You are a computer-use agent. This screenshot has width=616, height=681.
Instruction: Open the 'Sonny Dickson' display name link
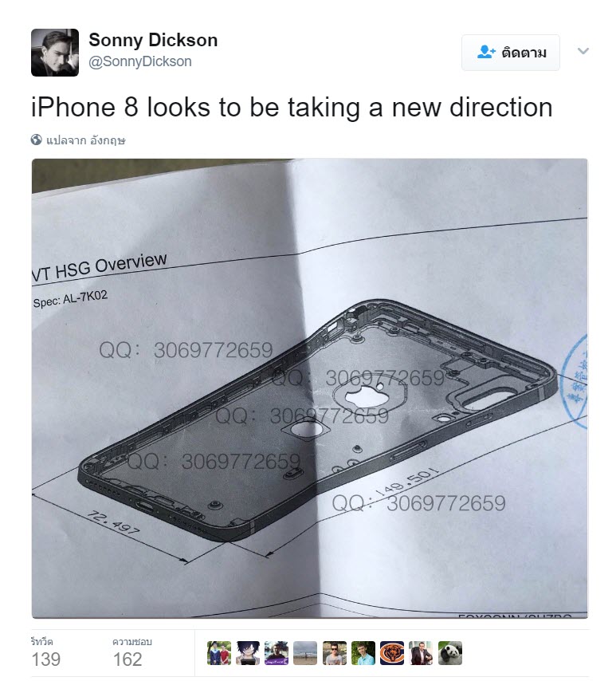coord(153,40)
